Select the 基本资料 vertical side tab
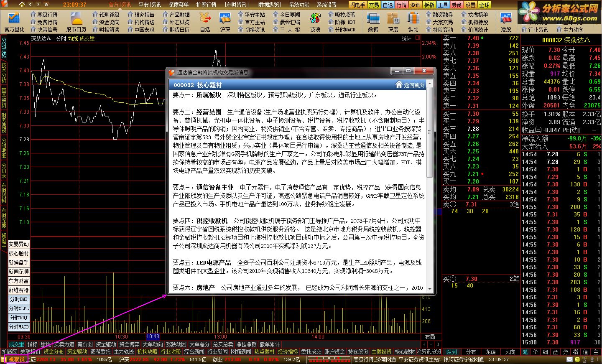Screen dimensions: 602x364 click(4, 97)
